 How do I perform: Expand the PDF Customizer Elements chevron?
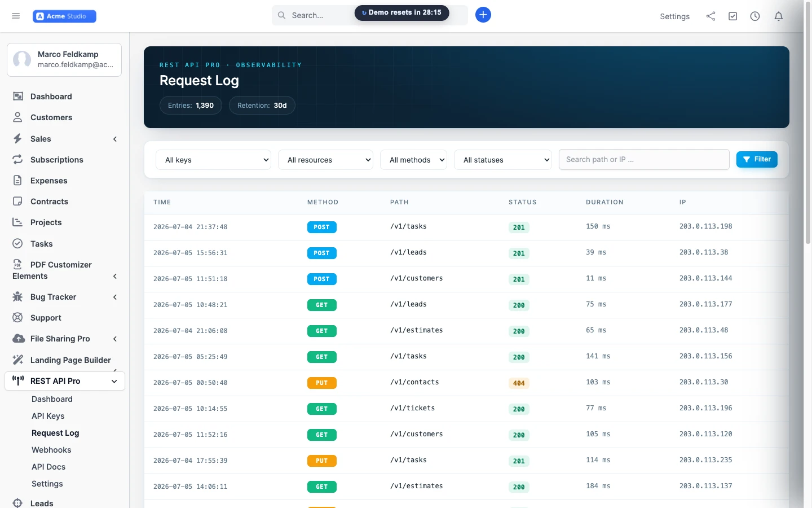[x=115, y=276]
